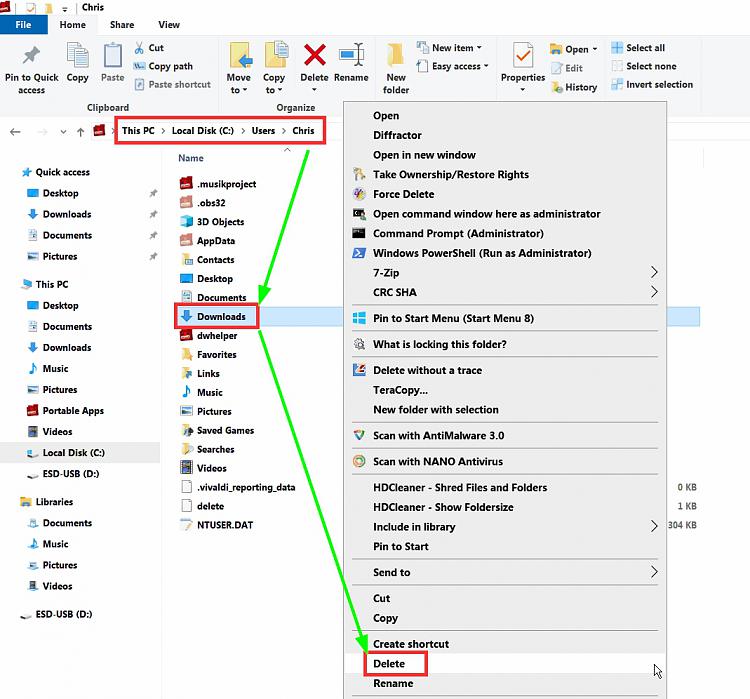Click the Force Delete menu icon
The height and width of the screenshot is (699, 750).
359,194
